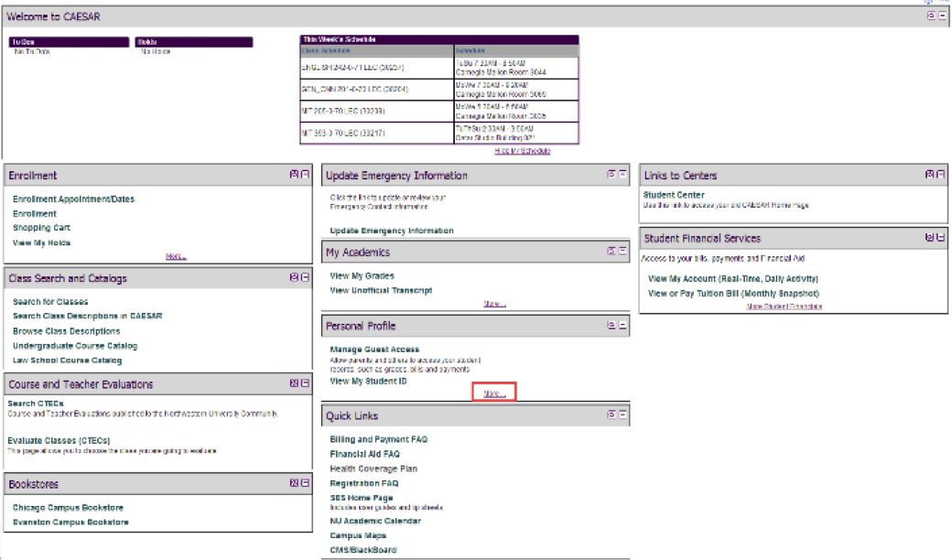
Task: Open Health Coverage Plan link
Action: click(x=373, y=469)
